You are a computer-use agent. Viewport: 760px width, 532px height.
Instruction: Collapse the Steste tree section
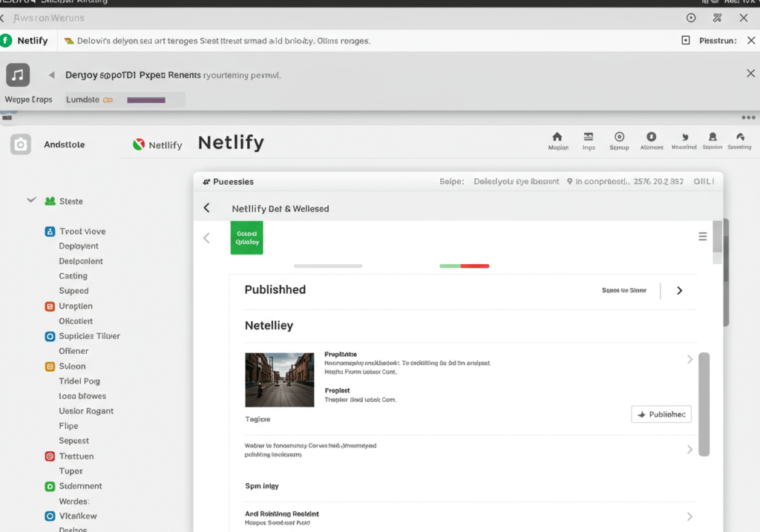pyautogui.click(x=31, y=200)
